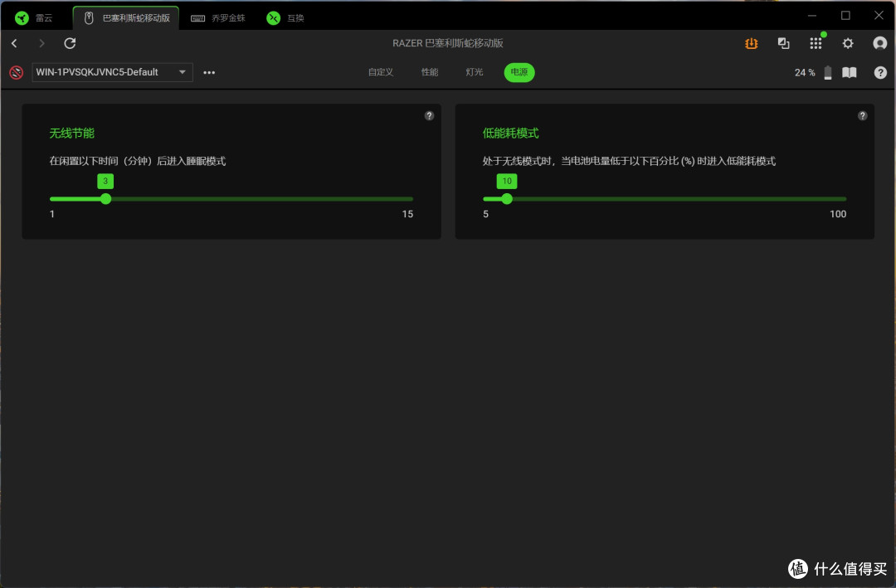Screen dimensions: 896x588
Task: Switch to the 性能 section
Action: (x=430, y=72)
